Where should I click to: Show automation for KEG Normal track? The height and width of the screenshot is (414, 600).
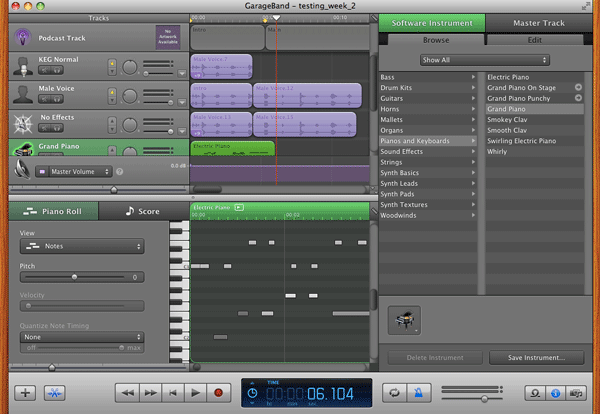click(x=182, y=73)
